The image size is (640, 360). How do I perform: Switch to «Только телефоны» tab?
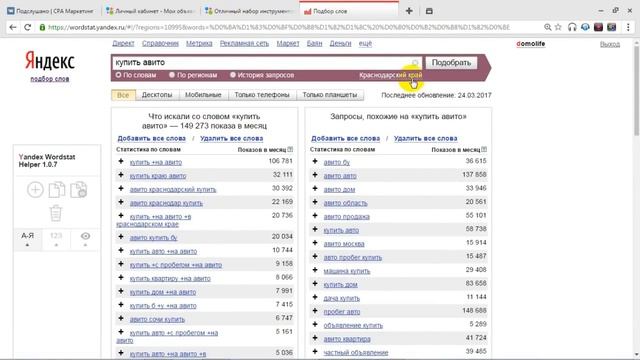pyautogui.click(x=262, y=95)
